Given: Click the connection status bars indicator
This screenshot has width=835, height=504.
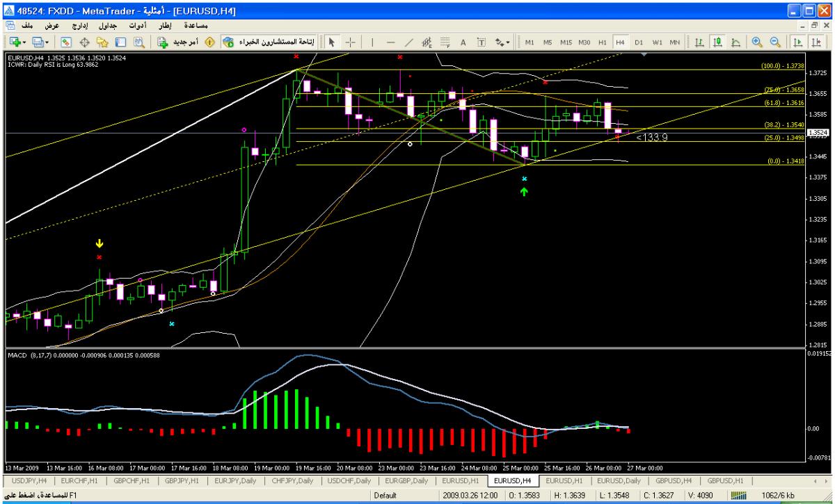Looking at the screenshot, I should pos(736,495).
